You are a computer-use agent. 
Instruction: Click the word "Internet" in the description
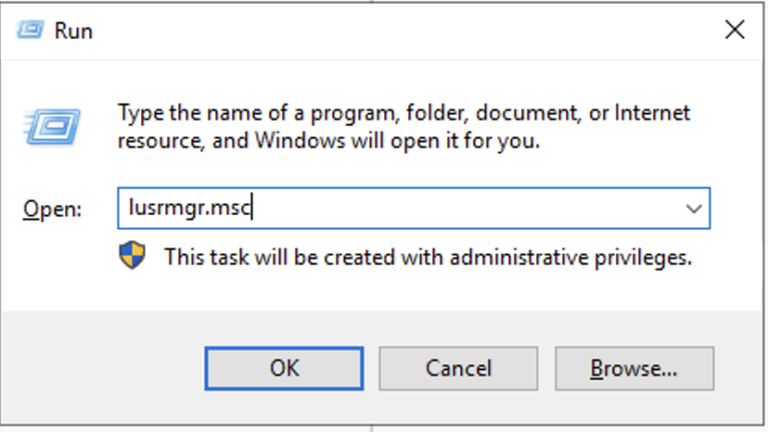pos(654,112)
